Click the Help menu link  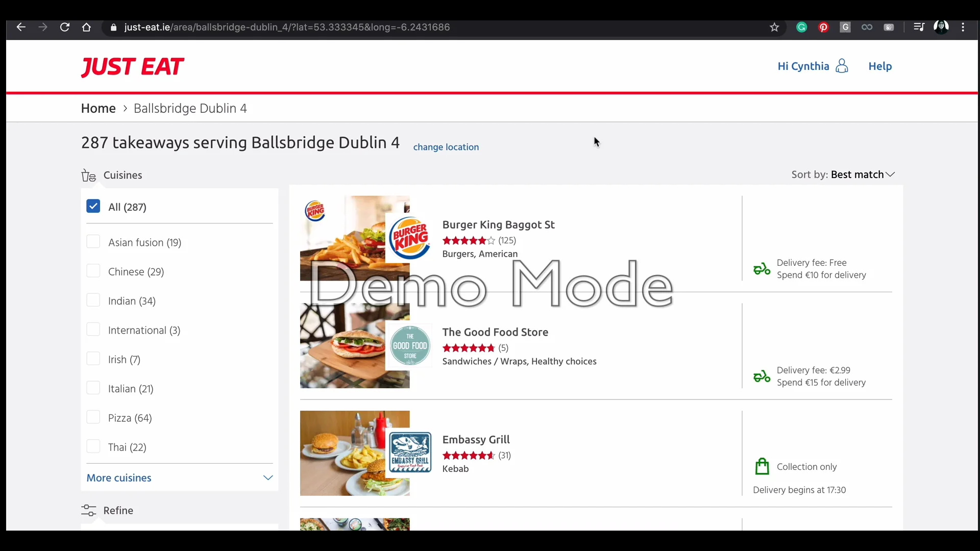click(880, 66)
